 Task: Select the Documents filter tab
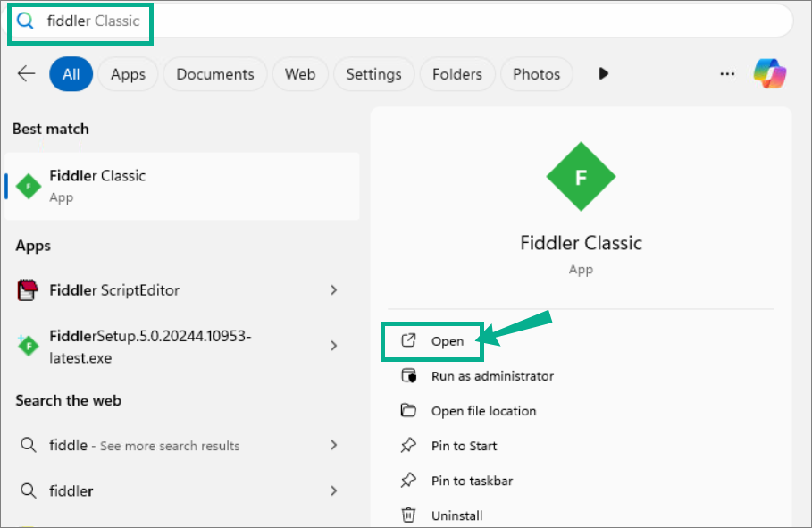(x=215, y=74)
